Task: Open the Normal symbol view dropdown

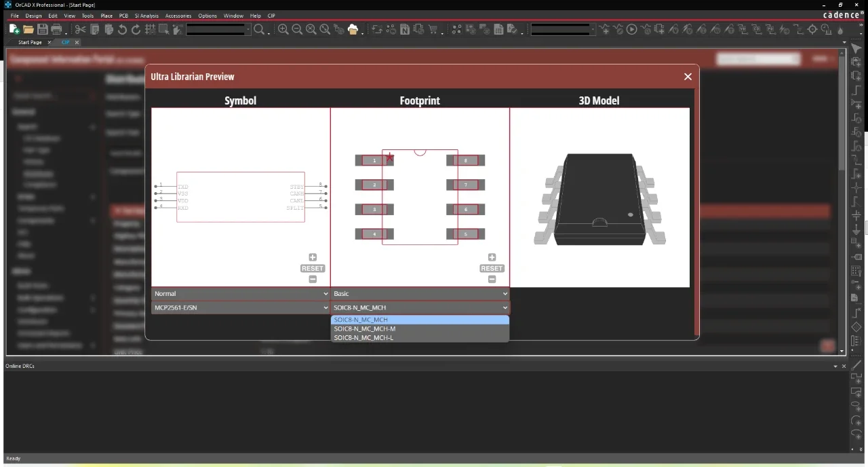Action: [x=241, y=294]
